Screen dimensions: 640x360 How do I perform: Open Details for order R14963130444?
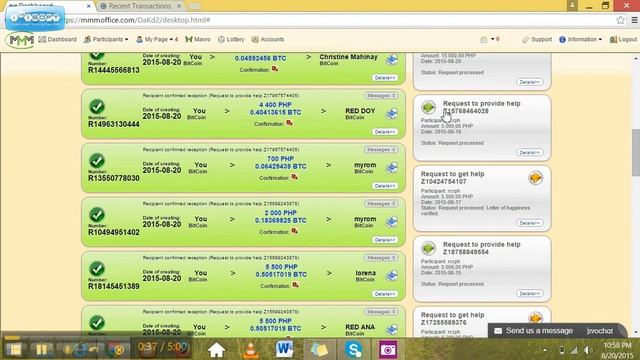pyautogui.click(x=384, y=132)
